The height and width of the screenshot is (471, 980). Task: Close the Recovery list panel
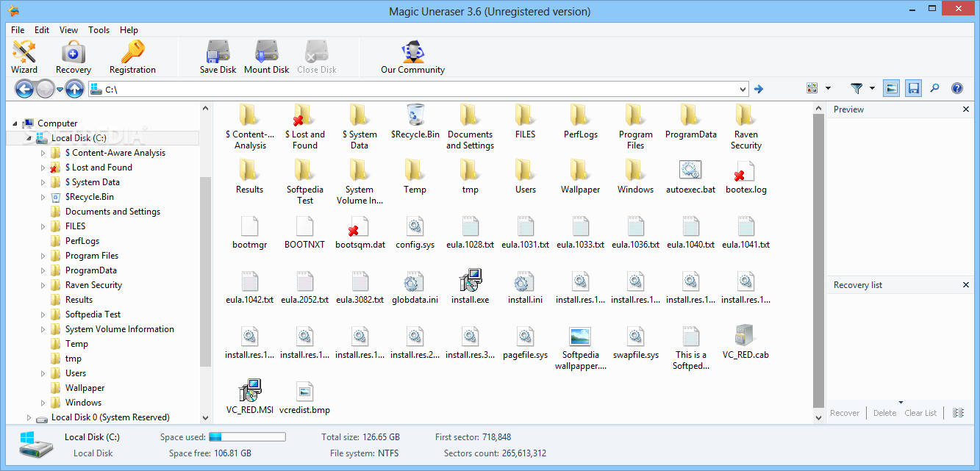coord(966,285)
